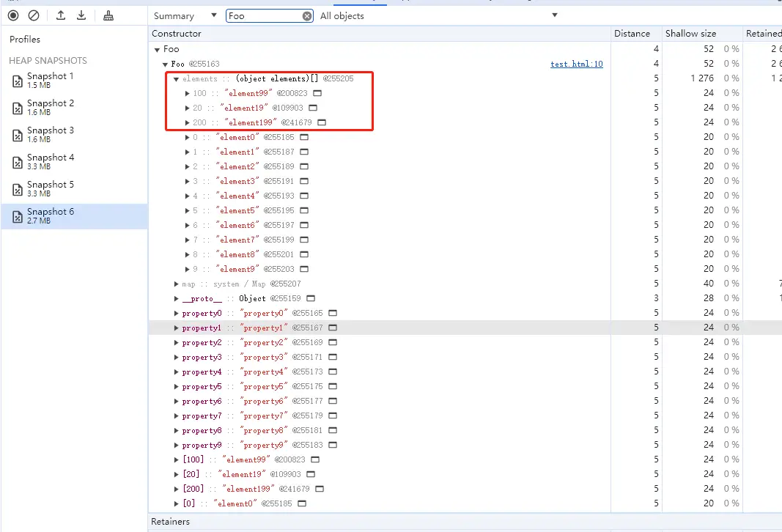Sort by the Distance column header
The height and width of the screenshot is (532, 782).
click(x=632, y=33)
